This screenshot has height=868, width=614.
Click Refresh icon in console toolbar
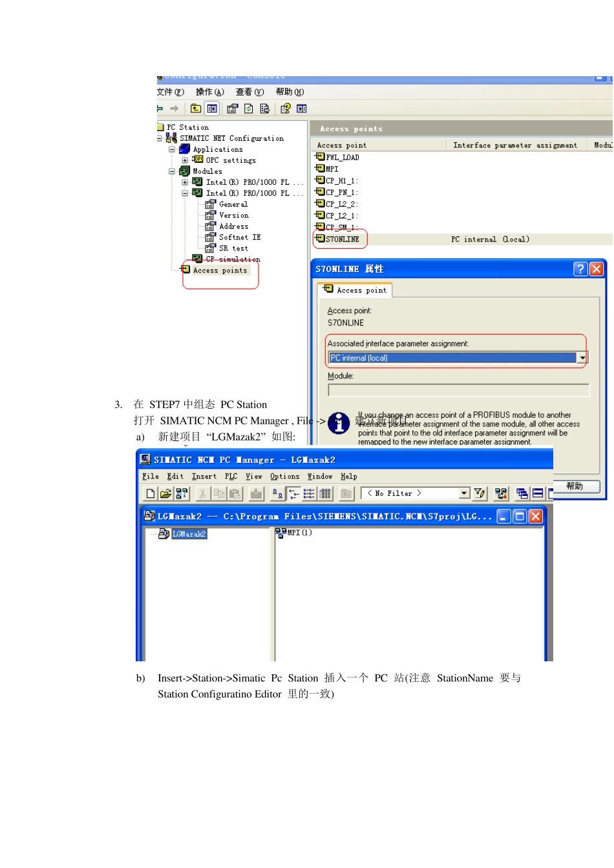249,108
